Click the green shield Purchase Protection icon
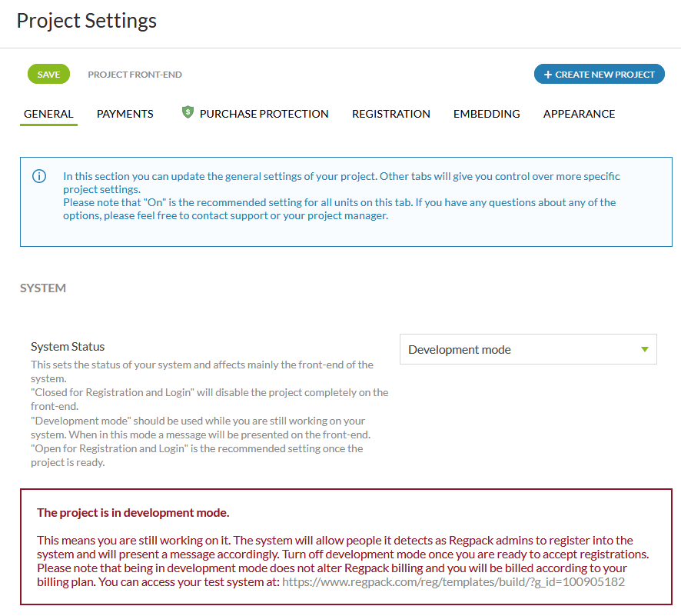The height and width of the screenshot is (616, 681). coord(188,113)
